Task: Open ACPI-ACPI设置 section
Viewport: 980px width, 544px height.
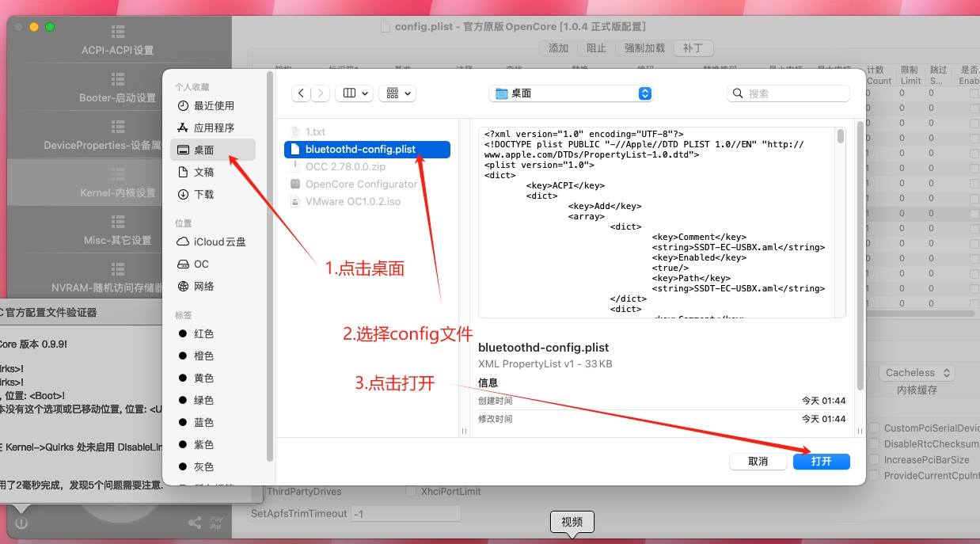Action: click(118, 40)
